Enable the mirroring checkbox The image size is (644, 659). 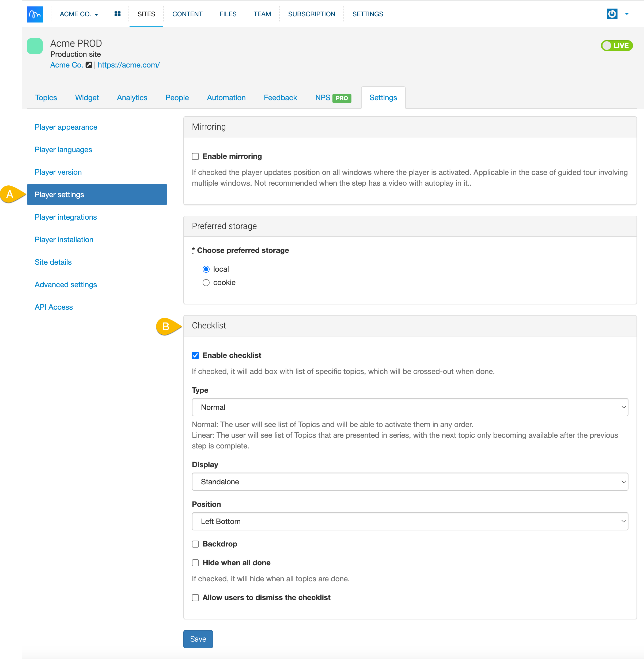click(x=195, y=156)
